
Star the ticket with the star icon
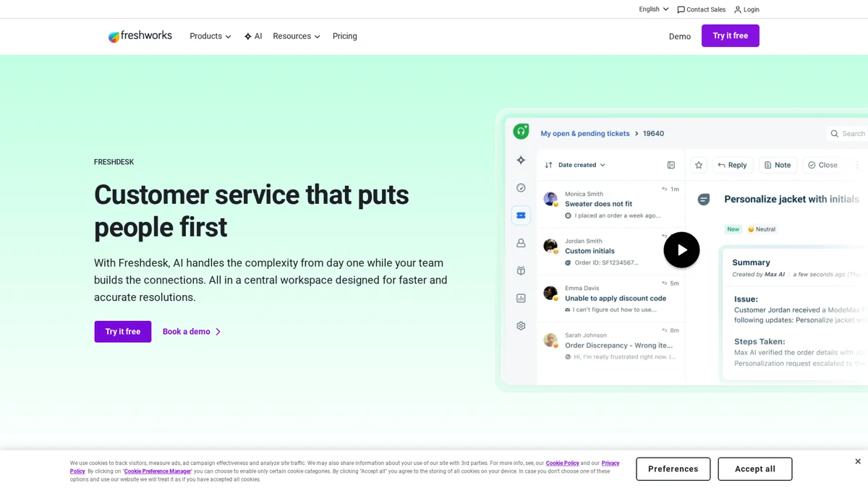(699, 165)
